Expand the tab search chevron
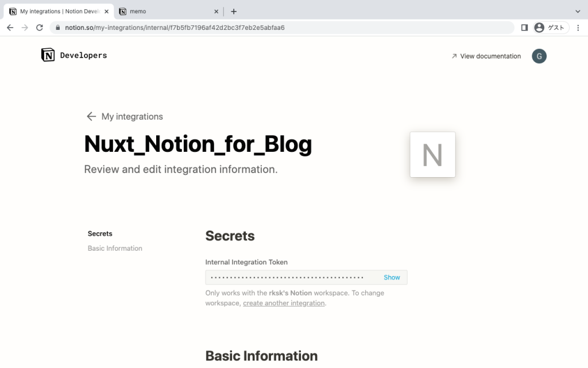This screenshot has width=588, height=368. pos(578,11)
